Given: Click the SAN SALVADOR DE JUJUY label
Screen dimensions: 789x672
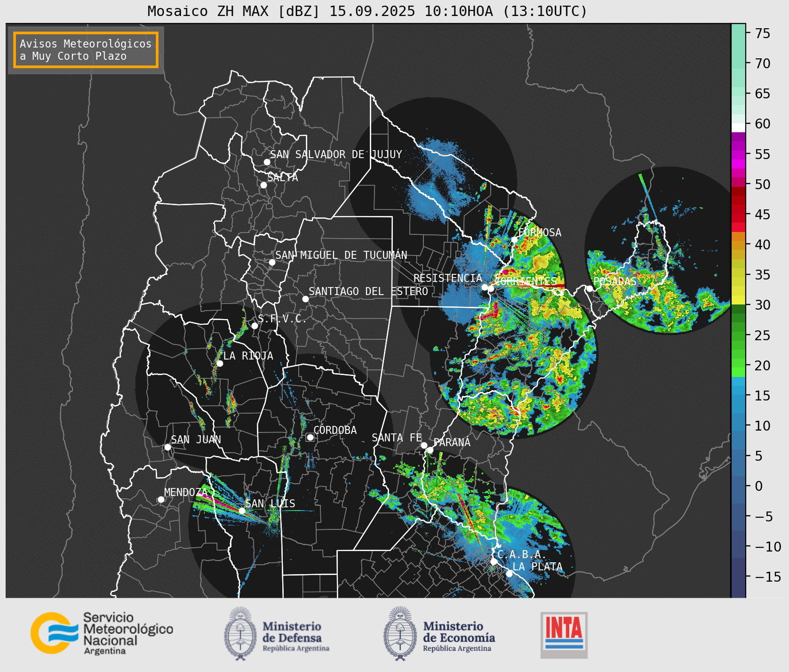Looking at the screenshot, I should (336, 154).
